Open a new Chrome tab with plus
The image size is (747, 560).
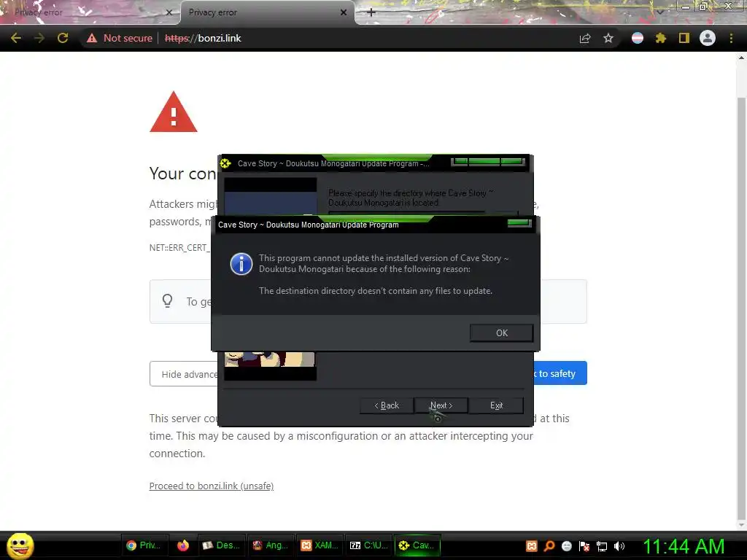click(x=371, y=12)
